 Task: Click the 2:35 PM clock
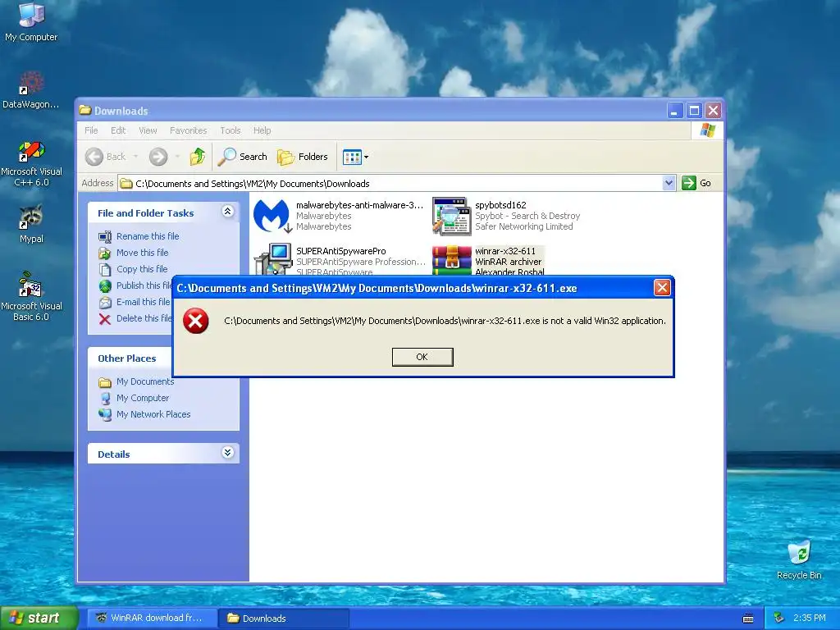(810, 619)
